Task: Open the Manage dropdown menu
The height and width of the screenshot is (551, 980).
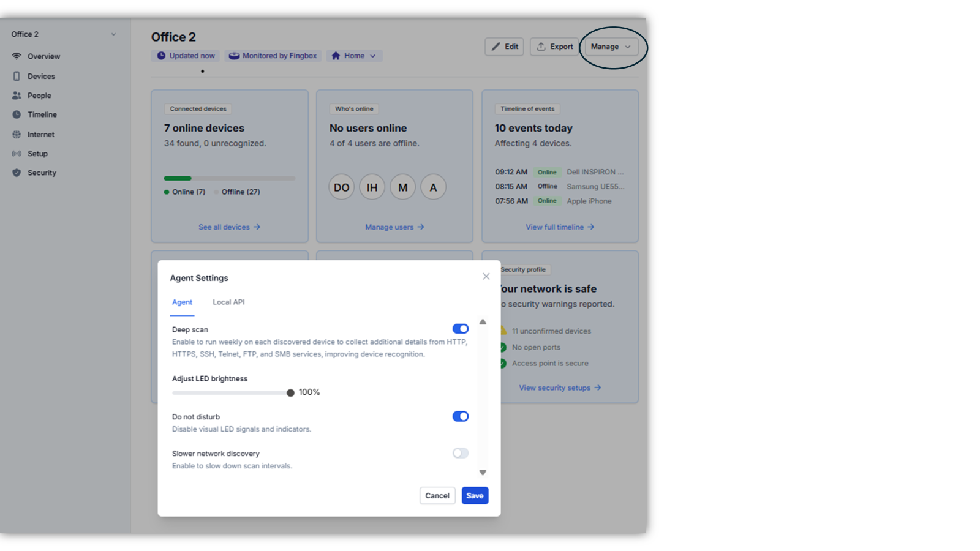Action: (611, 47)
